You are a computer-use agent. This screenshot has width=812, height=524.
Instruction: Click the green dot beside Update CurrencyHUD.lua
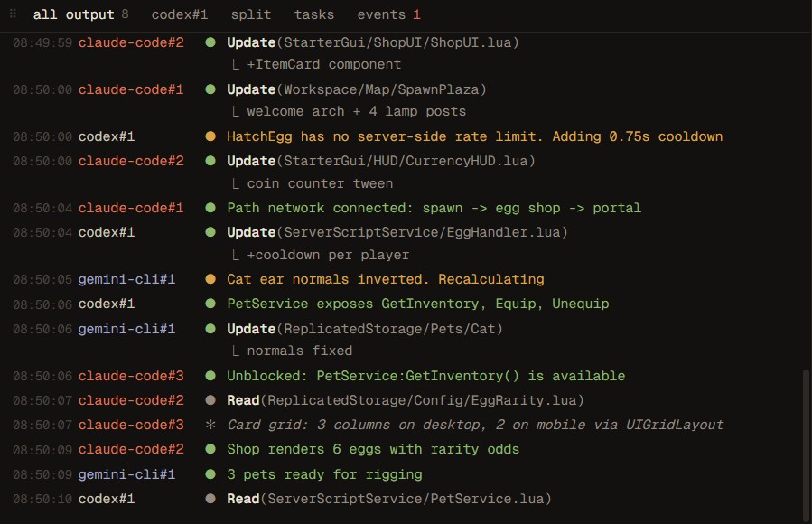[x=210, y=161]
